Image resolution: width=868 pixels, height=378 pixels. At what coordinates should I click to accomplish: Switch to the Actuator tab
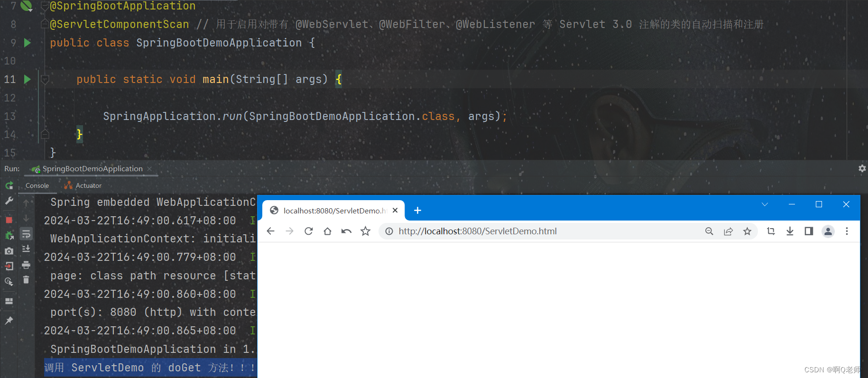pos(83,185)
